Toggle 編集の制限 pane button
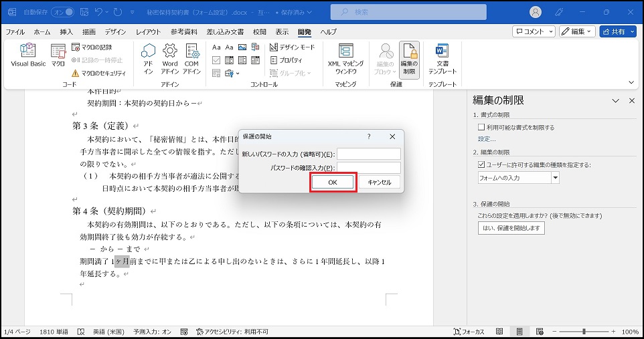 409,60
